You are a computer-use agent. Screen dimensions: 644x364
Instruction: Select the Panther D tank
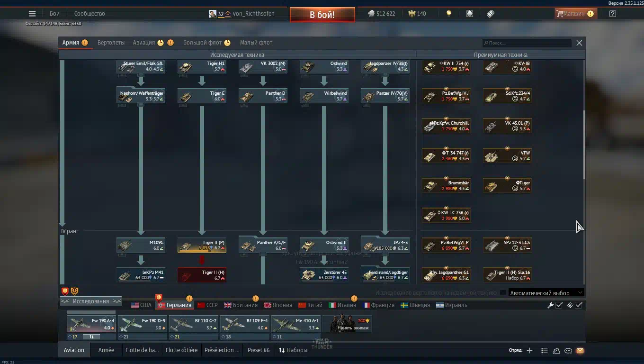point(263,96)
